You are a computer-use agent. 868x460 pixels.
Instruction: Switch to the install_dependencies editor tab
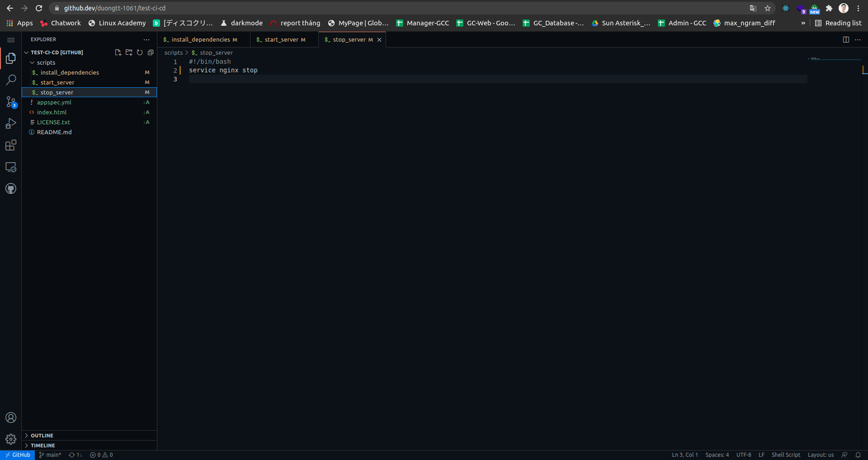click(x=204, y=40)
